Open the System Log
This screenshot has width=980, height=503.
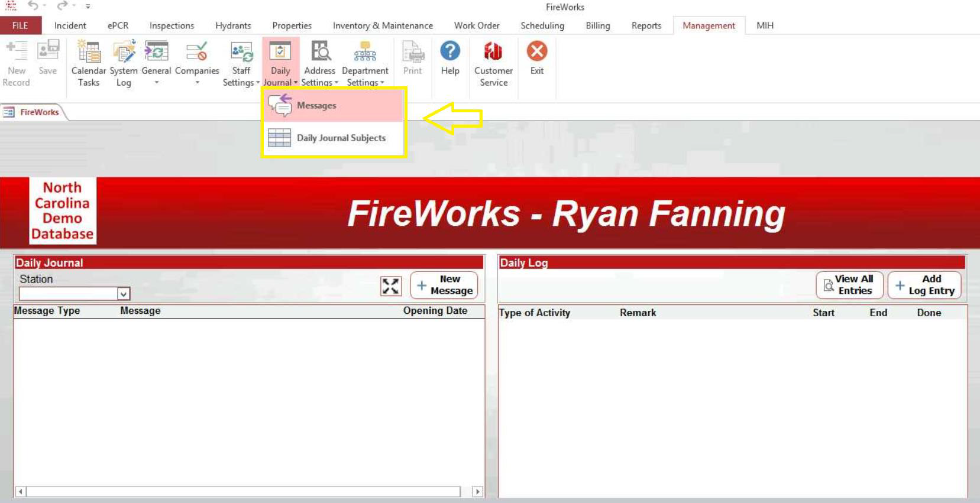(x=124, y=64)
